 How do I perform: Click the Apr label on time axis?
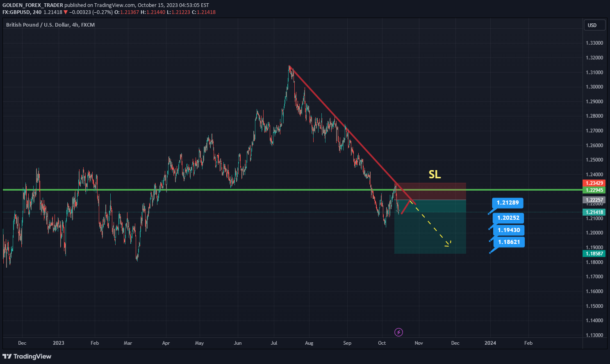pyautogui.click(x=166, y=343)
